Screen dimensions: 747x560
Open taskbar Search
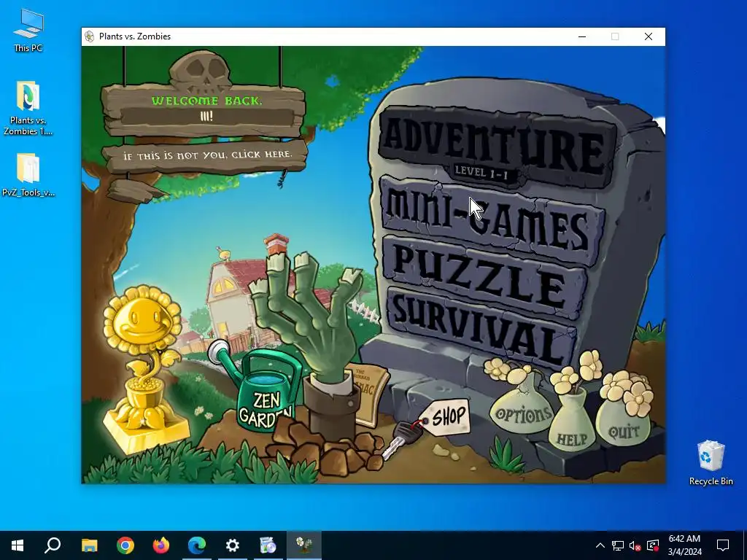(x=53, y=545)
